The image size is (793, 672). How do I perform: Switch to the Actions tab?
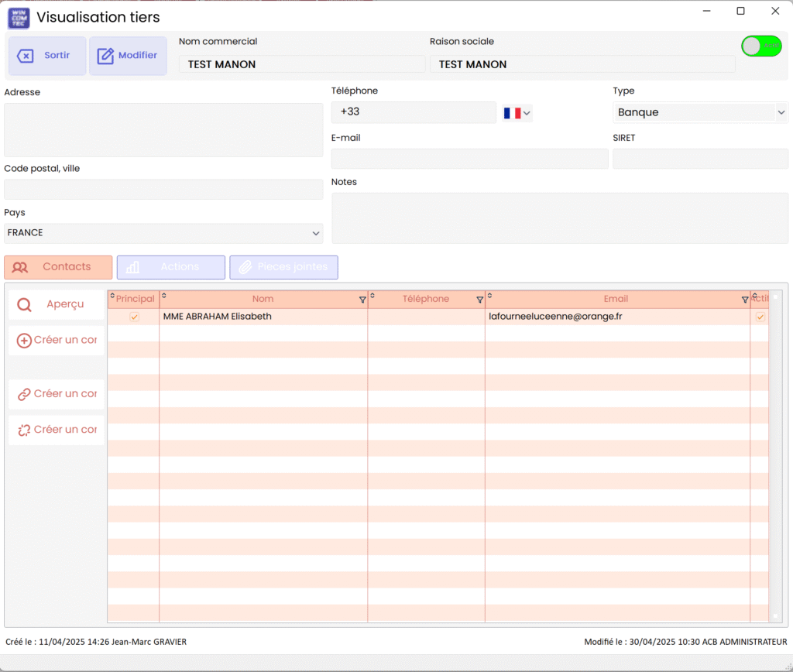point(171,267)
